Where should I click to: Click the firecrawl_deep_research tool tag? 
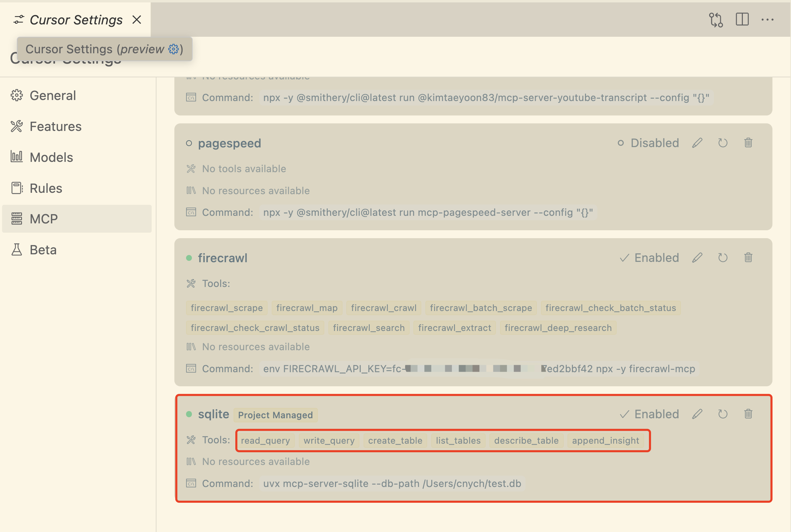tap(558, 328)
